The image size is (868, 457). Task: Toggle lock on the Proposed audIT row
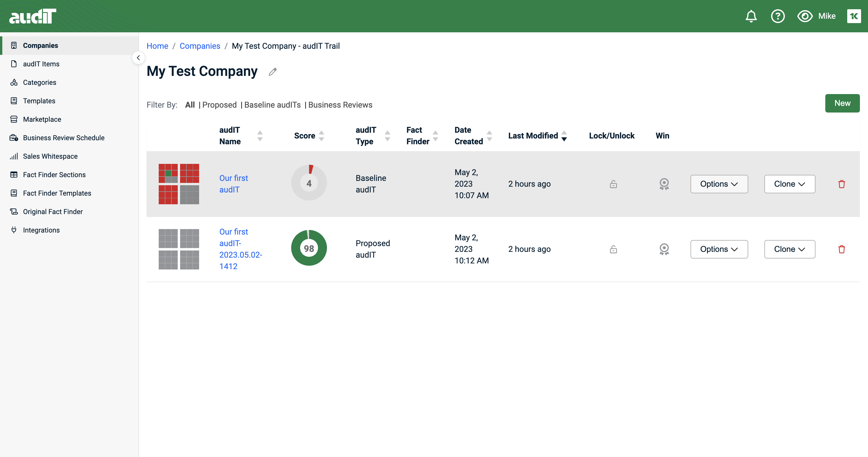click(x=613, y=249)
